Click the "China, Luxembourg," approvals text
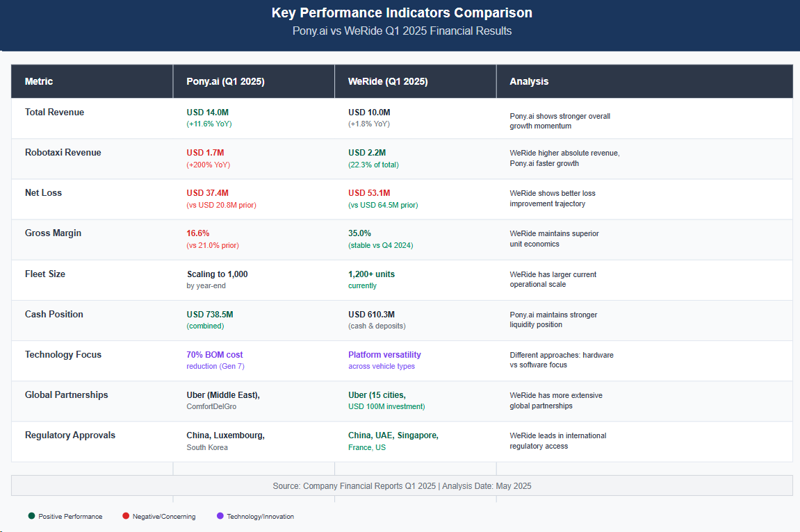The width and height of the screenshot is (800, 532). point(225,435)
